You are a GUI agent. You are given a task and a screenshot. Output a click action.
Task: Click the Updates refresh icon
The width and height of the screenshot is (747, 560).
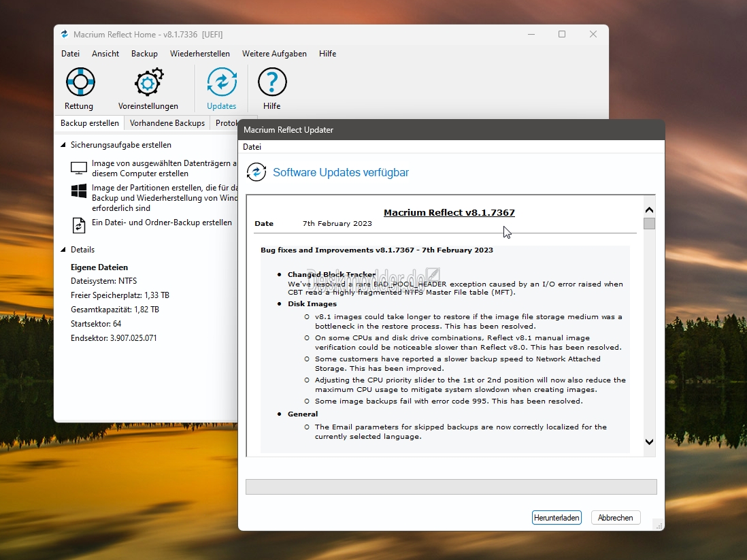[x=222, y=82]
